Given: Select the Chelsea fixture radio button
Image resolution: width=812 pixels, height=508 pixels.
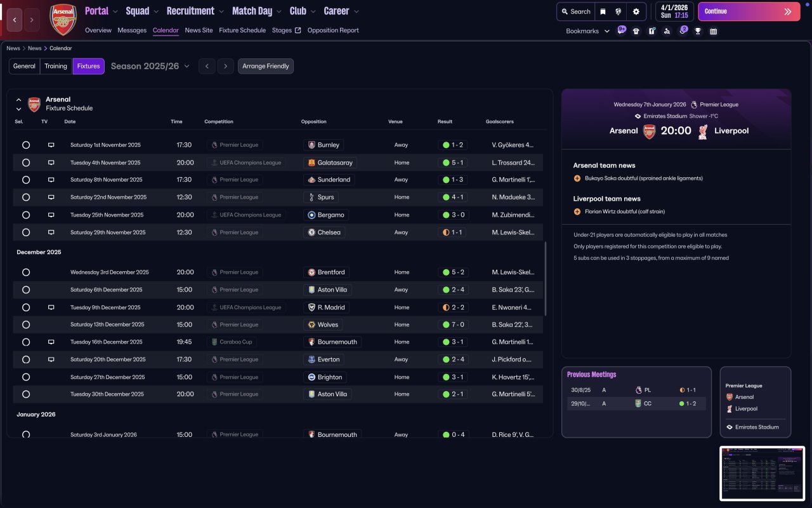Looking at the screenshot, I should click(x=26, y=232).
